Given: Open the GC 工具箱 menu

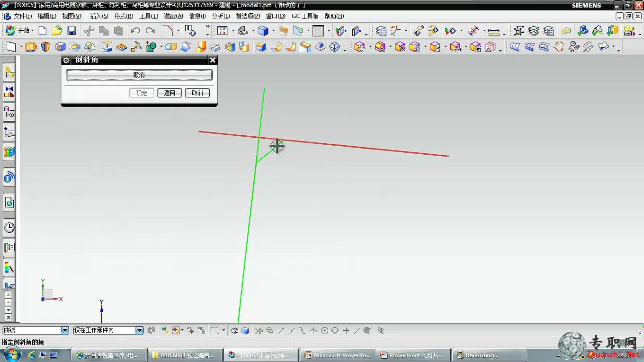Looking at the screenshot, I should 305,16.
